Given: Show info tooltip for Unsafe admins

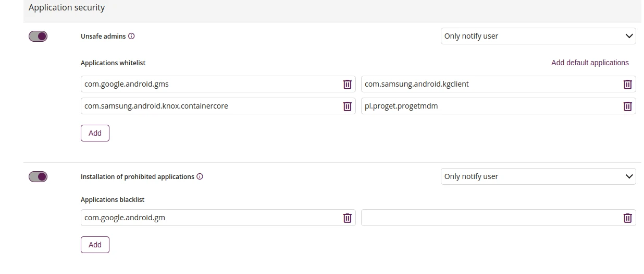Looking at the screenshot, I should point(131,36).
